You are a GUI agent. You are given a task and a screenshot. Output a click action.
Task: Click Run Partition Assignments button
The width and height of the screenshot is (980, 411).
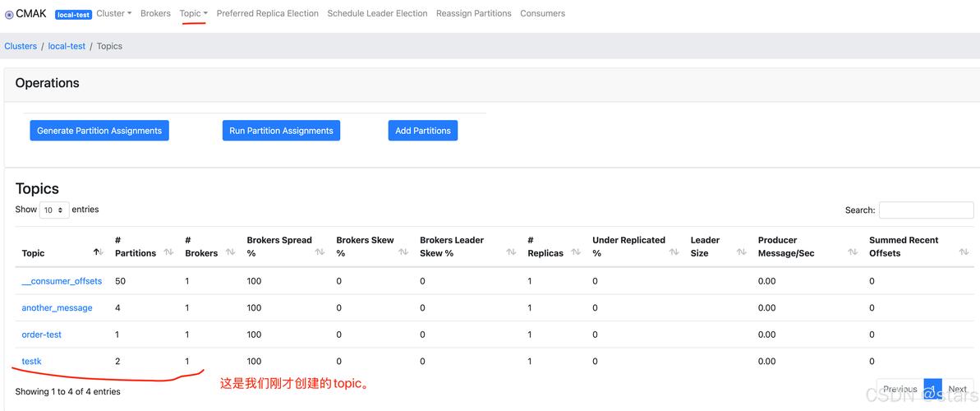coord(281,131)
